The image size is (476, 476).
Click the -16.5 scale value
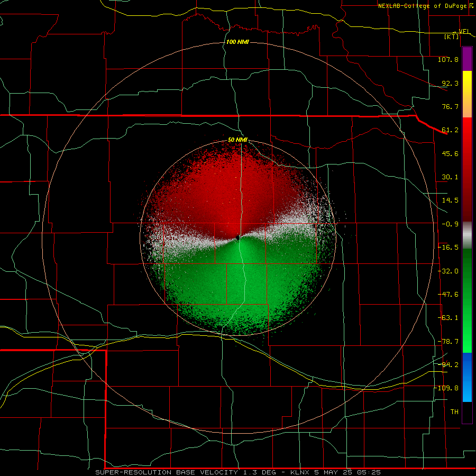coord(448,248)
